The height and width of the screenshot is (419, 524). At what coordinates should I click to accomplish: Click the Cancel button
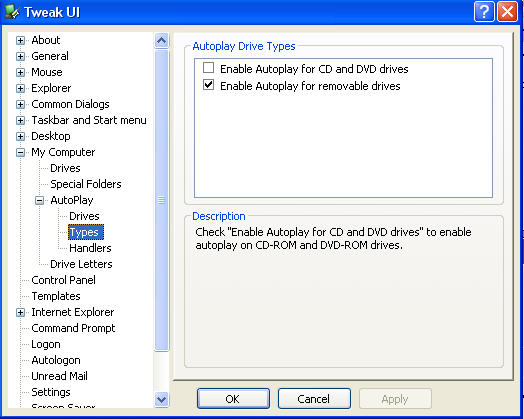click(x=314, y=399)
